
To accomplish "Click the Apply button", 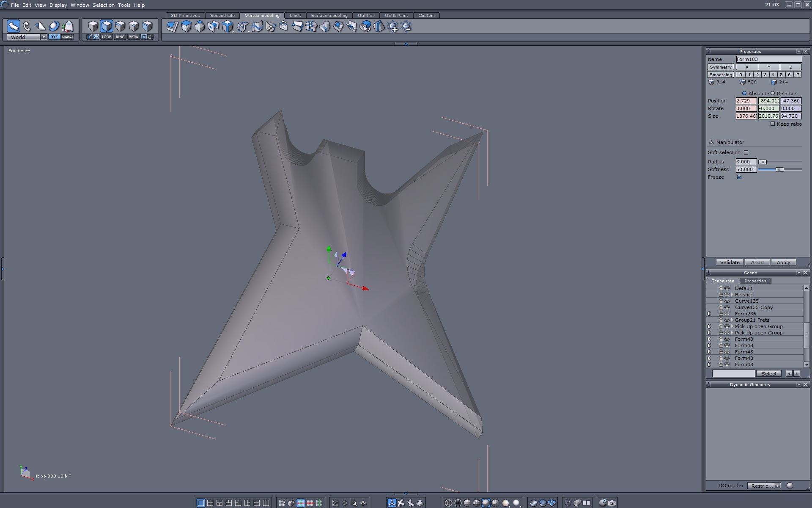I will (783, 262).
